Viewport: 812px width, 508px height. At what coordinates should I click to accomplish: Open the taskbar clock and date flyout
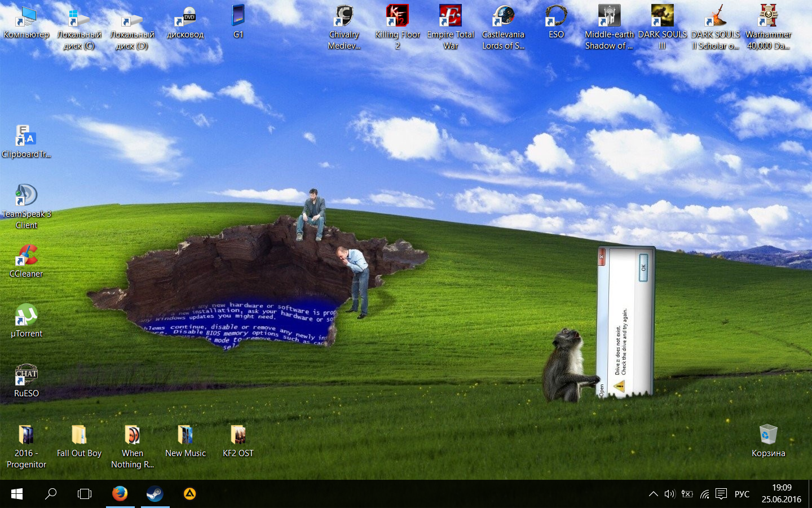pos(781,493)
